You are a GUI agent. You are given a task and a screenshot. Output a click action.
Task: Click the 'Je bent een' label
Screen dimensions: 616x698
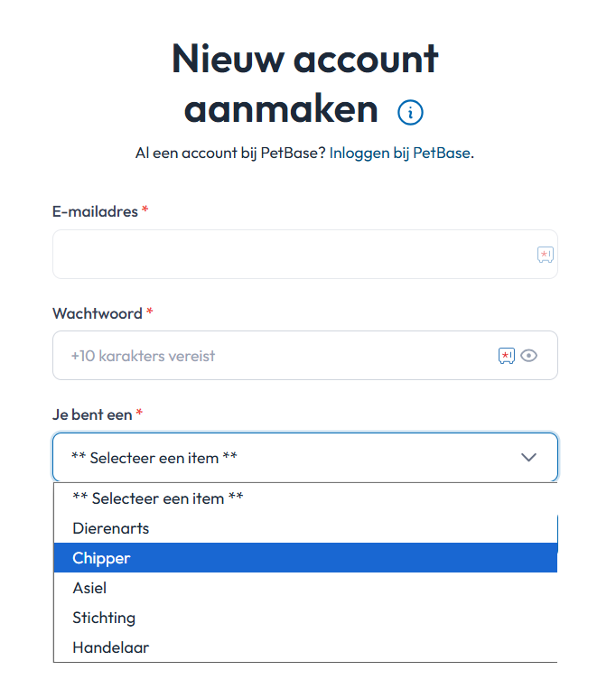click(x=92, y=414)
